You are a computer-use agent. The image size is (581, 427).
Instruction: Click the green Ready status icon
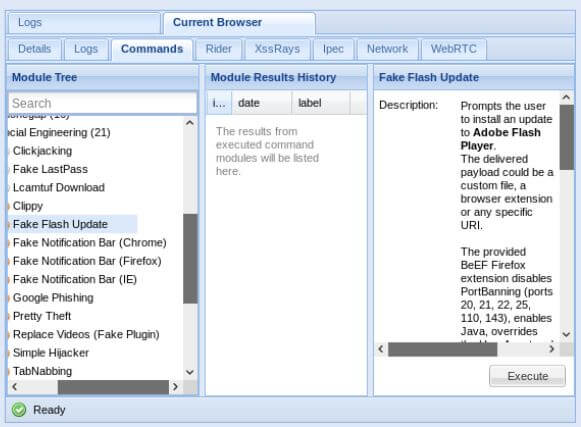point(19,410)
